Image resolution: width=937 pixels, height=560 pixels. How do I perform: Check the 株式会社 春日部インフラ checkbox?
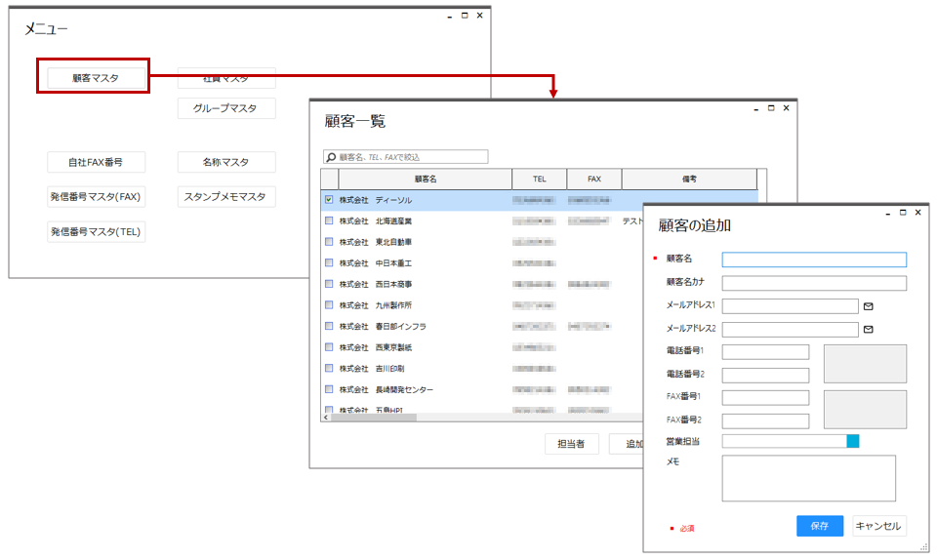click(x=329, y=326)
